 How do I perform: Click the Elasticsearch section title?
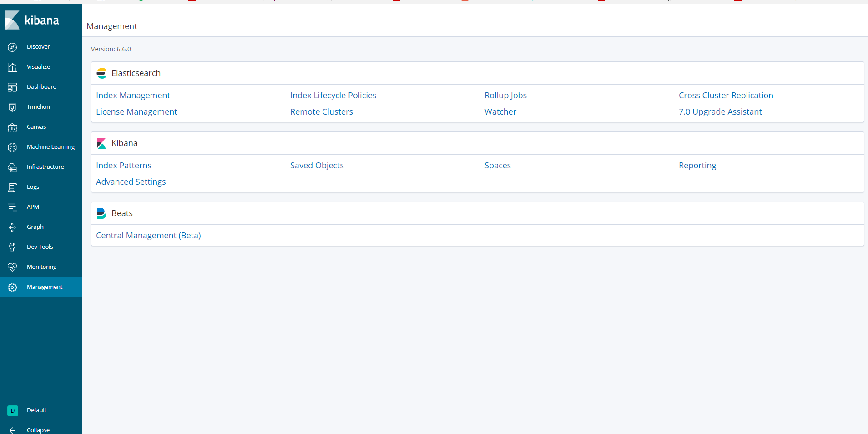[136, 73]
